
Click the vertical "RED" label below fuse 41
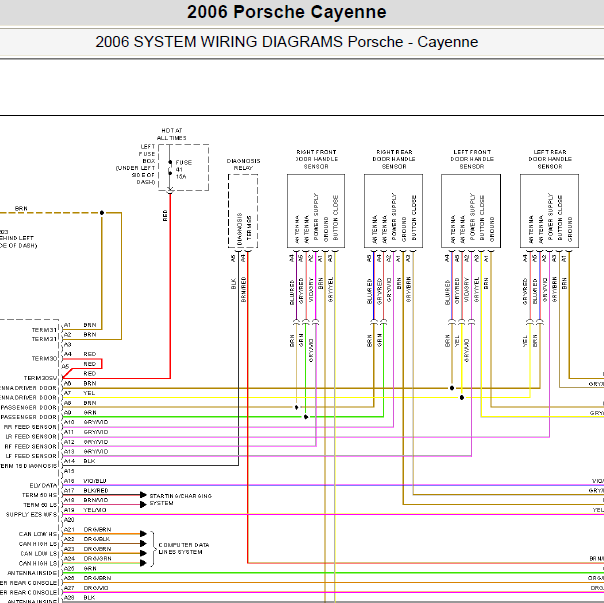[165, 215]
